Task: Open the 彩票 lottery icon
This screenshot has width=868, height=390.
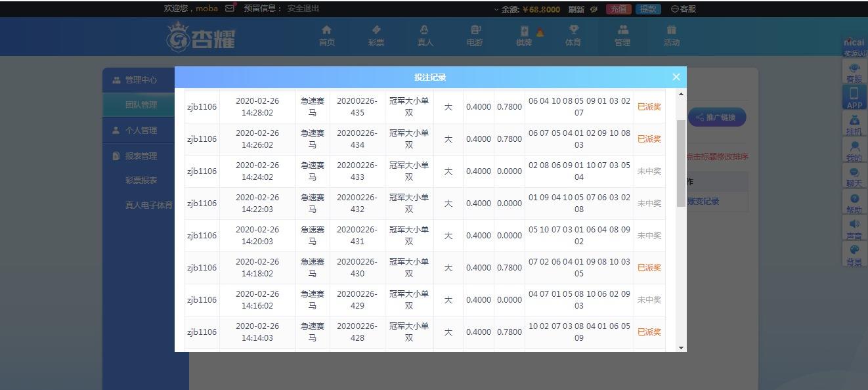Action: (376, 30)
